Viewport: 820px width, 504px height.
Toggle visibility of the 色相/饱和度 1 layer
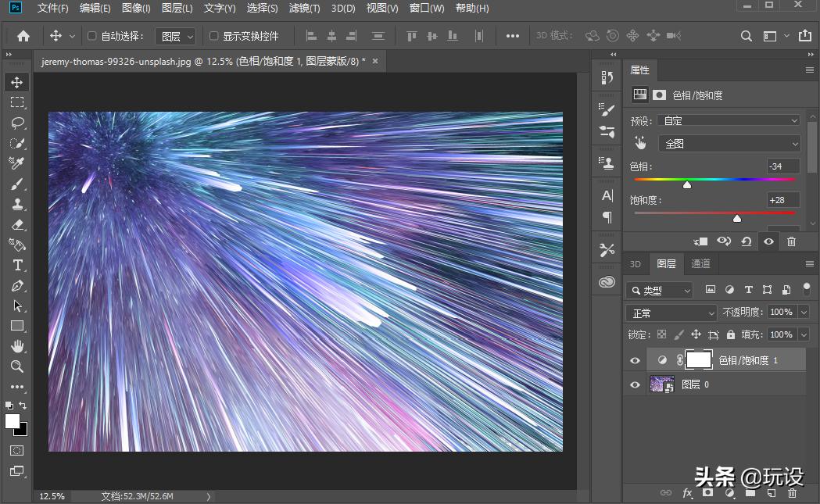pyautogui.click(x=636, y=360)
